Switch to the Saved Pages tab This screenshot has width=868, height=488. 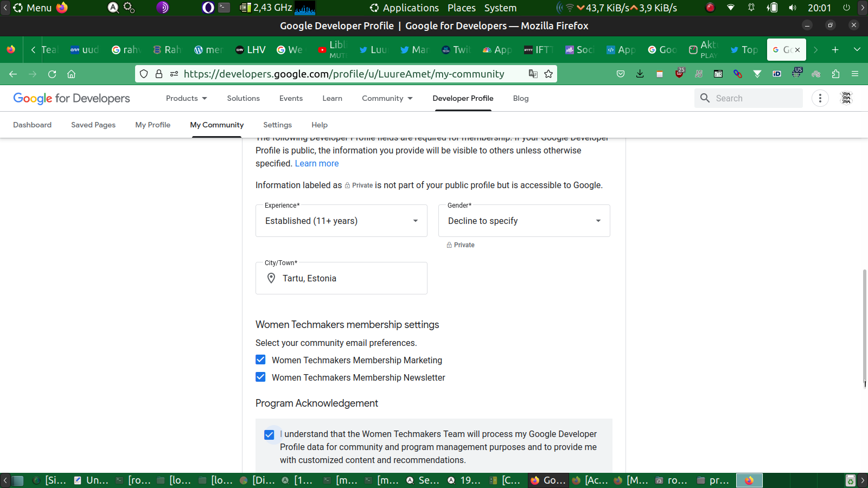pos(93,125)
